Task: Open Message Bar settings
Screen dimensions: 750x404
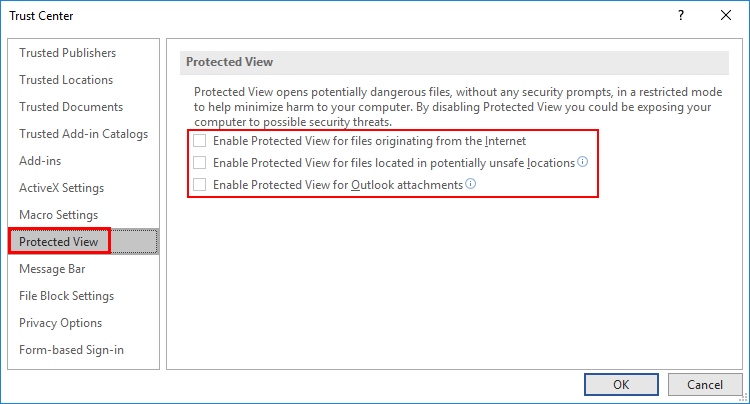Action: [x=52, y=269]
